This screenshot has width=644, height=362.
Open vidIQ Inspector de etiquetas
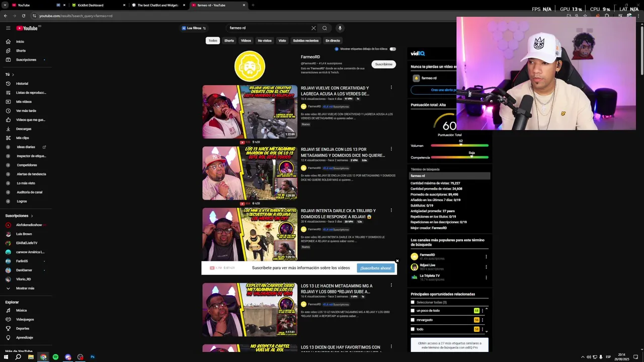(x=31, y=156)
